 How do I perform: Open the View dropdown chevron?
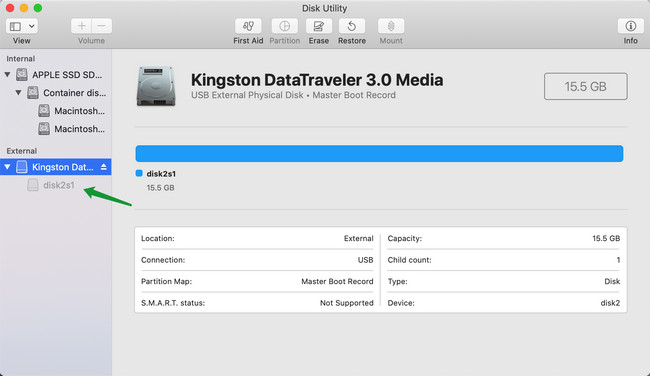(32, 27)
